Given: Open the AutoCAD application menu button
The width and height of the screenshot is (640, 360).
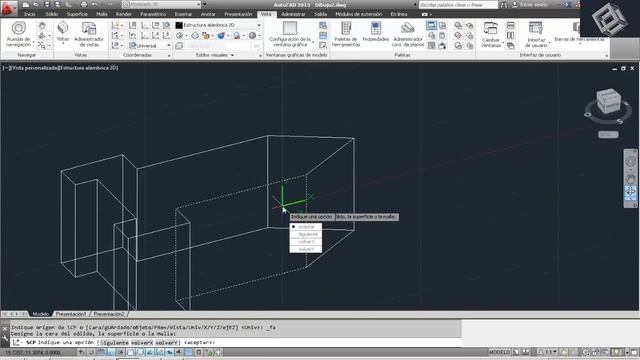Looking at the screenshot, I should pyautogui.click(x=8, y=8).
